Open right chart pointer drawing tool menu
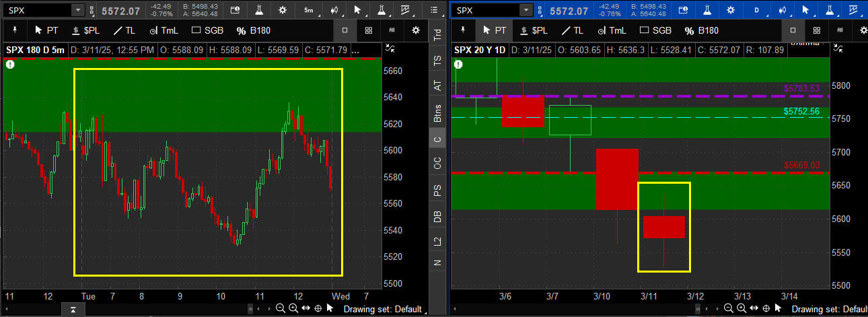The width and height of the screenshot is (868, 317). pos(807,10)
